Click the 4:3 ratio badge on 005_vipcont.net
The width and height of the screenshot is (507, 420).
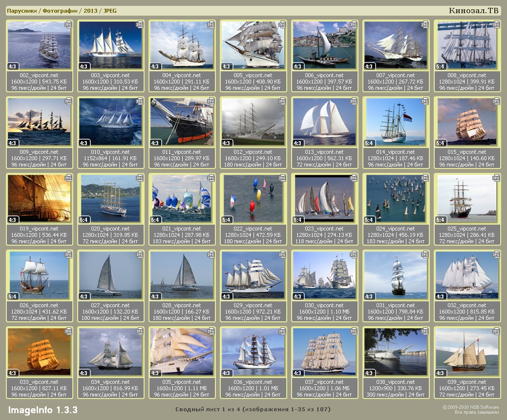pos(227,66)
